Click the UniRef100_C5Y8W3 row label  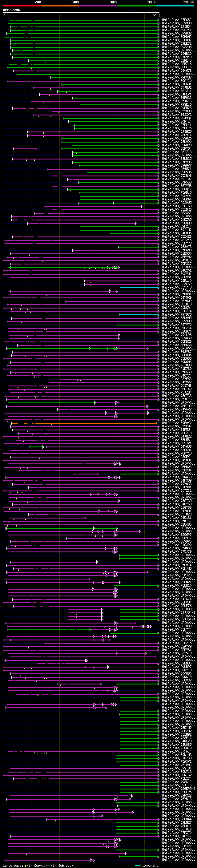coord(177,111)
